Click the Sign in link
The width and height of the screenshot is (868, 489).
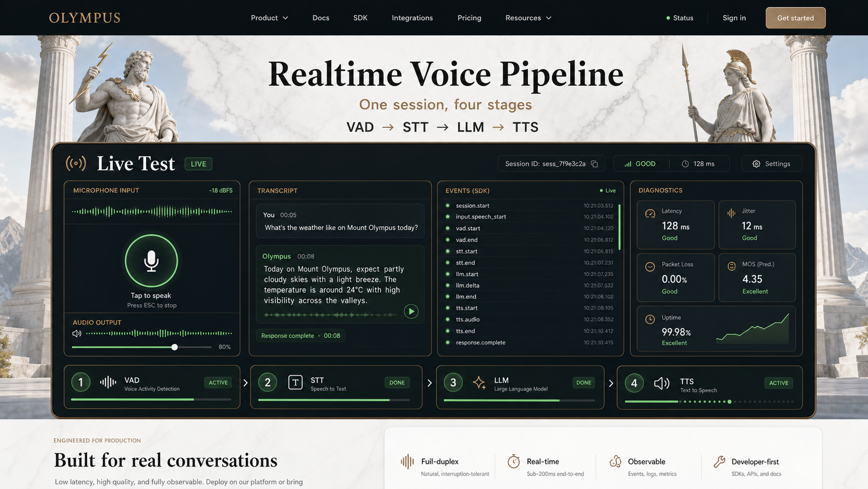click(734, 18)
